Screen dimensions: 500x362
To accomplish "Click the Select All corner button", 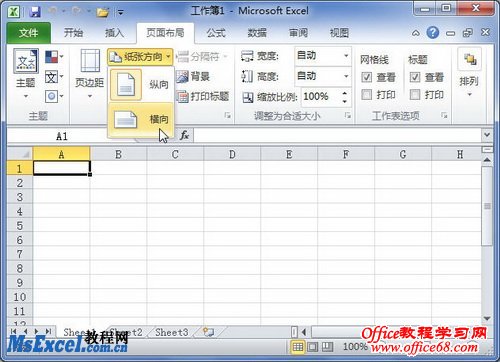I will pos(20,154).
